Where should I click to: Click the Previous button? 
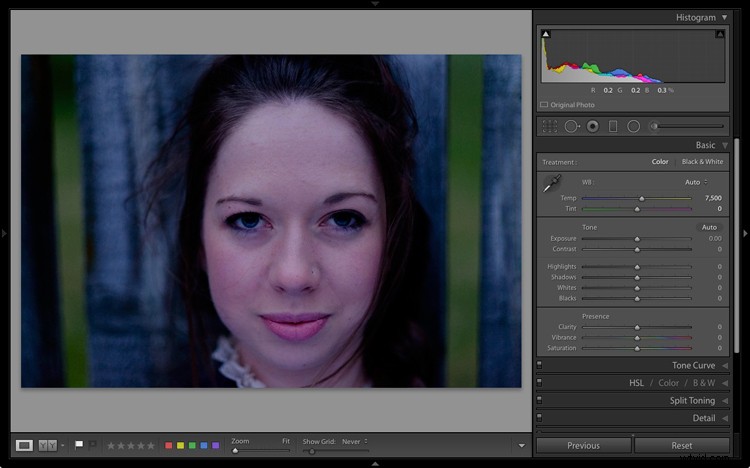click(x=584, y=446)
